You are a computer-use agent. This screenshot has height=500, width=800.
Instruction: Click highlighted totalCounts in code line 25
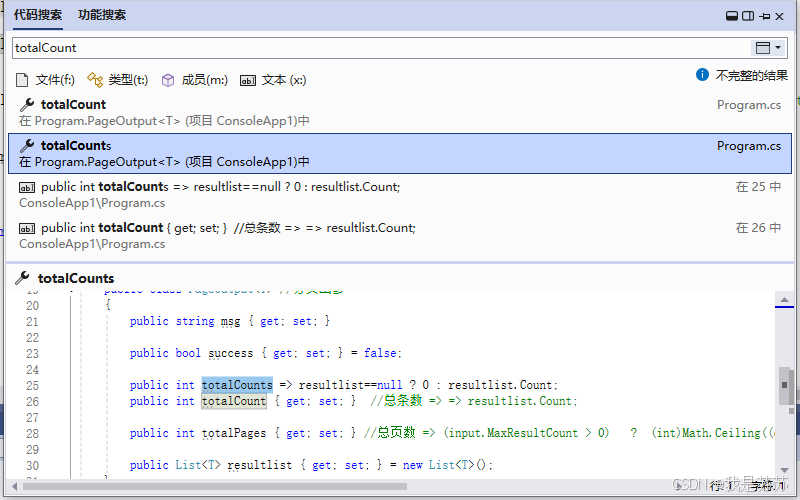pyautogui.click(x=237, y=385)
